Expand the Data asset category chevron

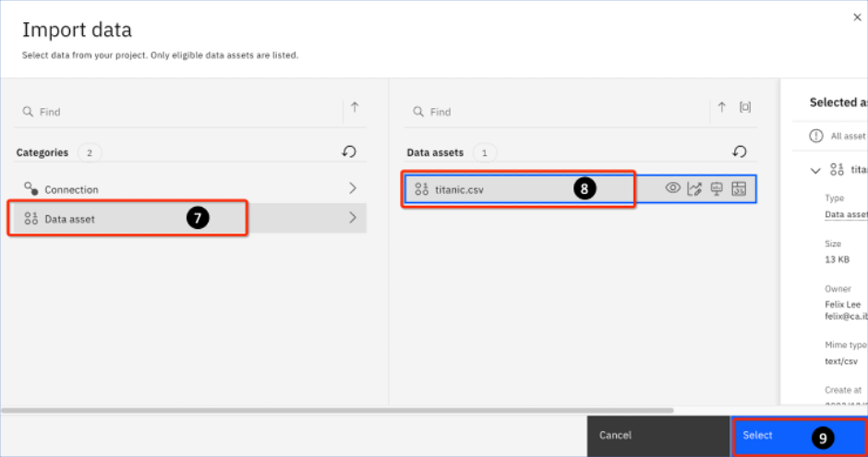click(353, 218)
